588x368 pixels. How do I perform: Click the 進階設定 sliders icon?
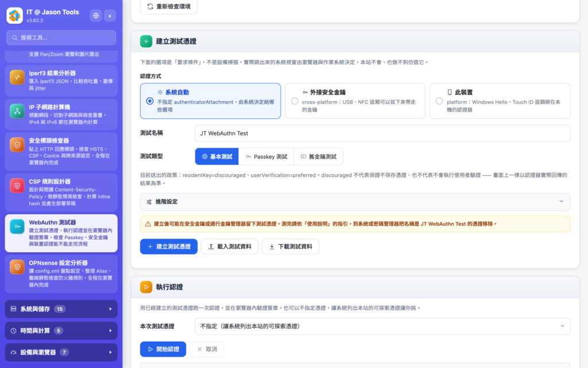click(x=149, y=202)
